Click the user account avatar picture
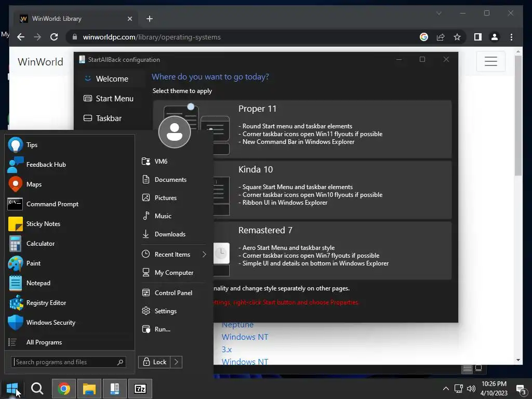532x399 pixels. [175, 132]
